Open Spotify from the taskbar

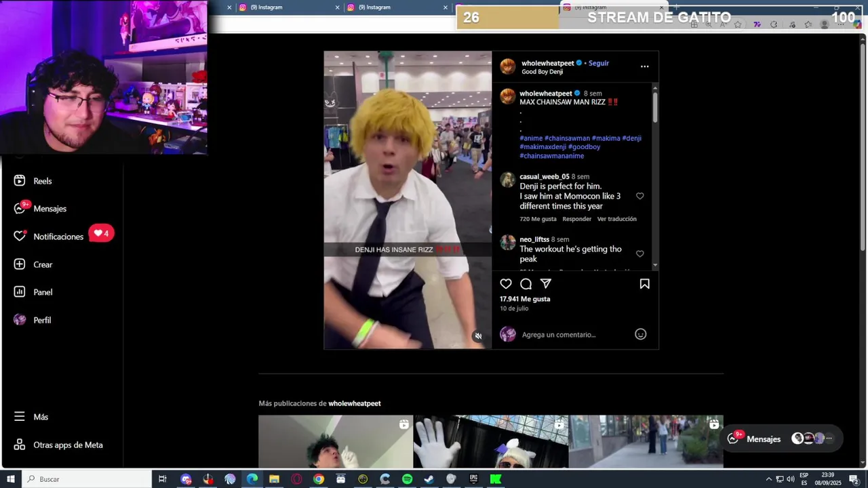click(407, 479)
